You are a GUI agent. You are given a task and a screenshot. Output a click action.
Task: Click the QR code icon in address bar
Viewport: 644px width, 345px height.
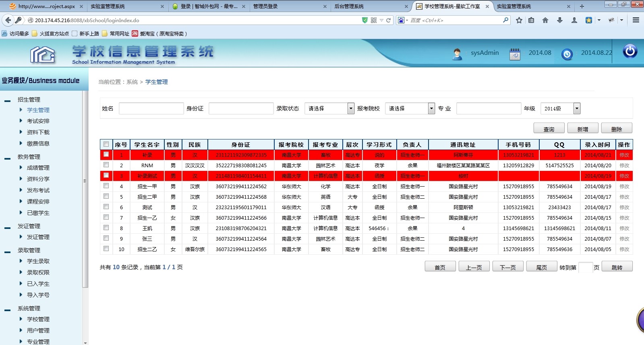coord(374,20)
